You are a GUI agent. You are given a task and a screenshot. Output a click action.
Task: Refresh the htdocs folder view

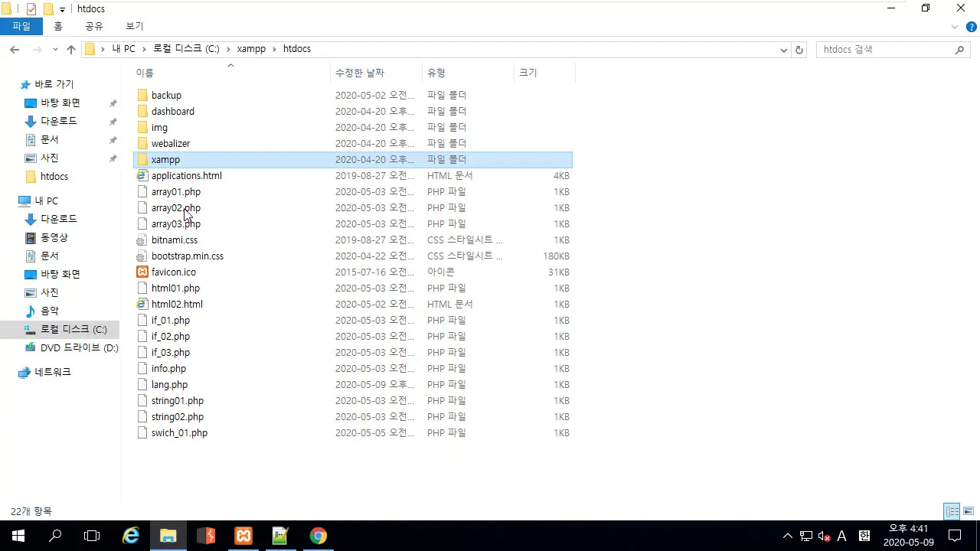tap(799, 49)
